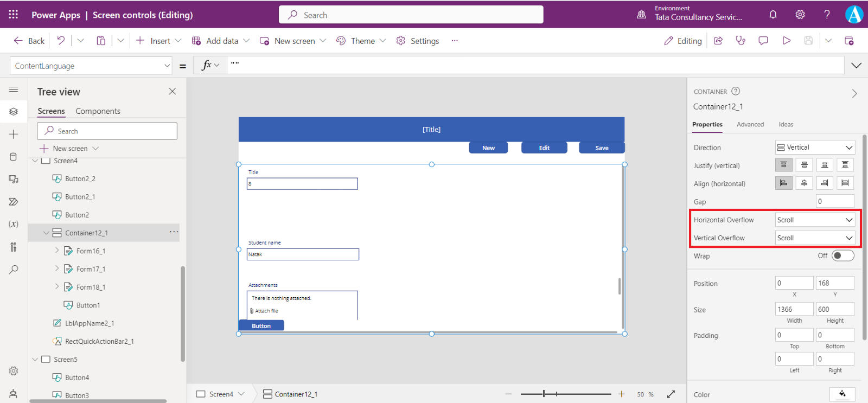Click the Color fill swatch
The image size is (868, 403).
(842, 394)
